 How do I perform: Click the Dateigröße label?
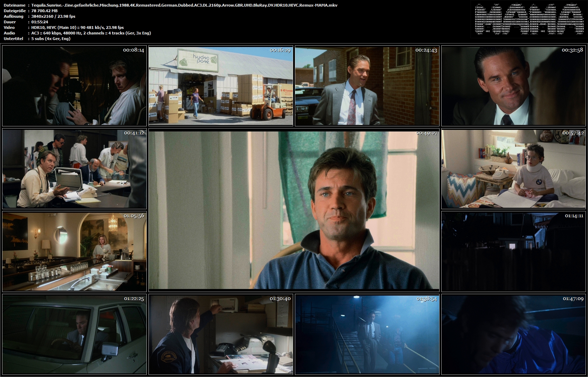[14, 11]
